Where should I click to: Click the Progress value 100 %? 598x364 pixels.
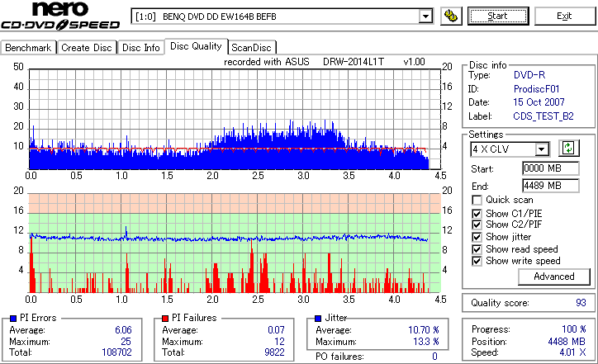pyautogui.click(x=574, y=329)
